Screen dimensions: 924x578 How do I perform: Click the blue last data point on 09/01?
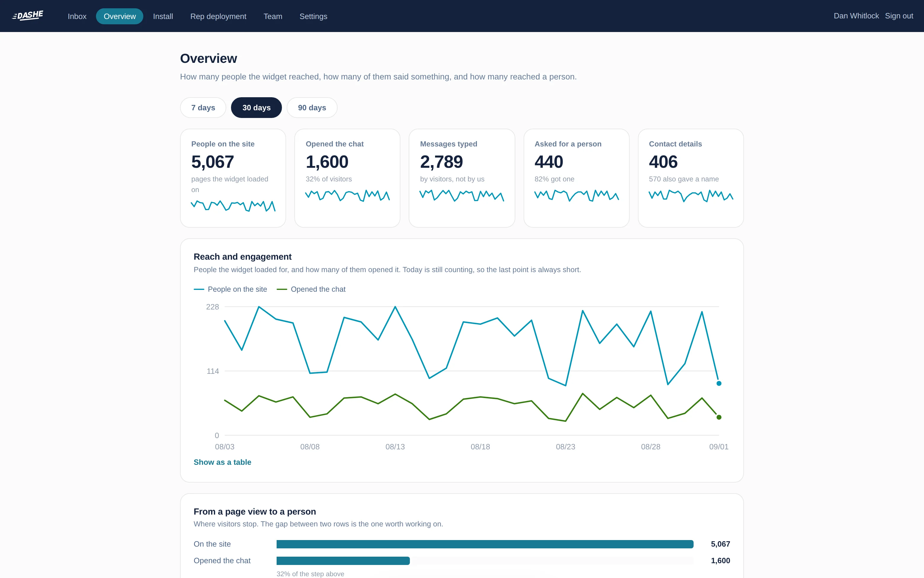click(x=719, y=384)
